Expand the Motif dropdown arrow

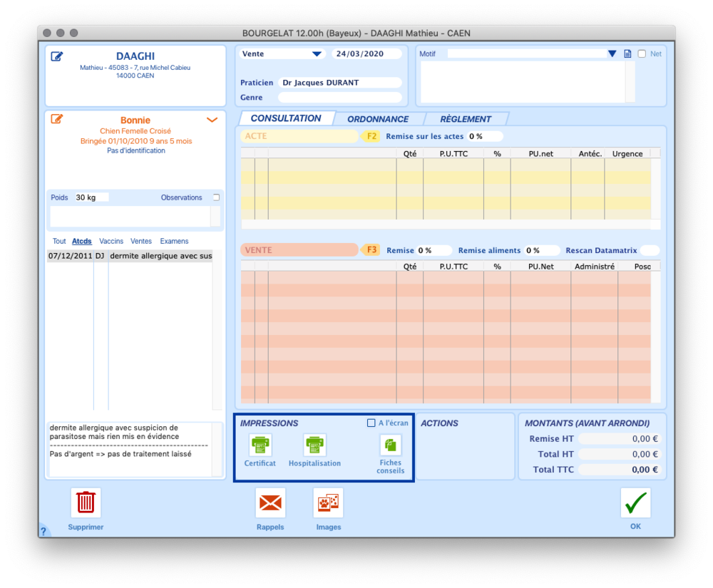pyautogui.click(x=612, y=54)
